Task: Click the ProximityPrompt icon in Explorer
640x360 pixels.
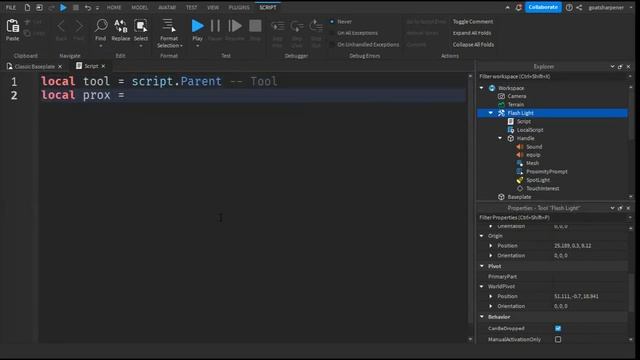Action: (520, 171)
